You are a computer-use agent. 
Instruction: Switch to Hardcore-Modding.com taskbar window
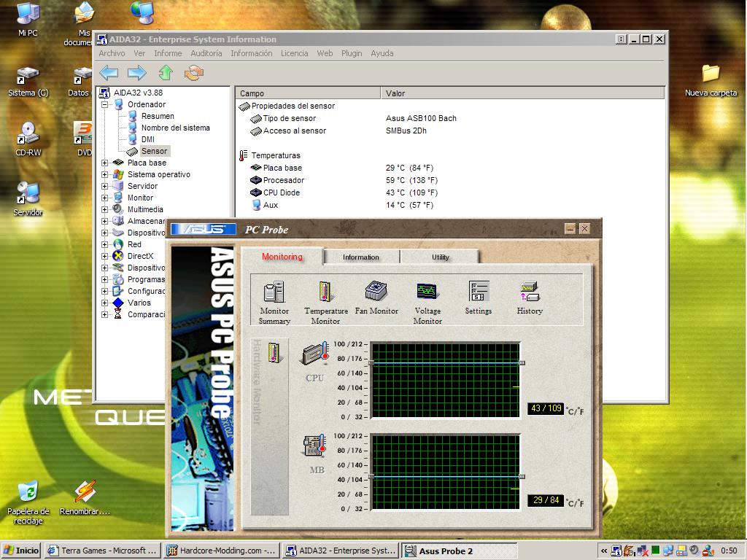(222, 551)
